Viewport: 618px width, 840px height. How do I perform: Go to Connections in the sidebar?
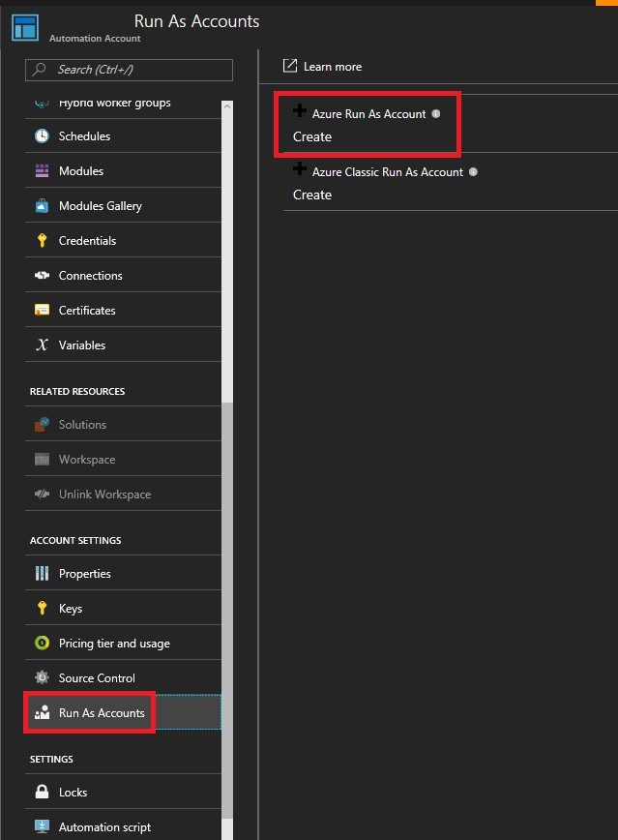coord(123,276)
